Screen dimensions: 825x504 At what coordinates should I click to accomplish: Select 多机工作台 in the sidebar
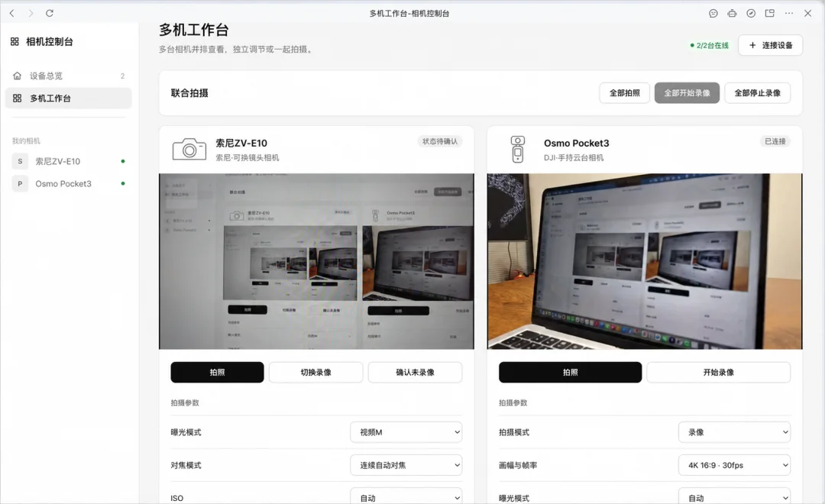69,99
